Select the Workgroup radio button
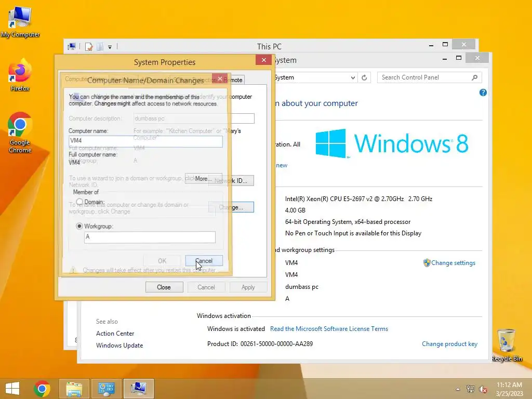The image size is (532, 399). pos(79,226)
